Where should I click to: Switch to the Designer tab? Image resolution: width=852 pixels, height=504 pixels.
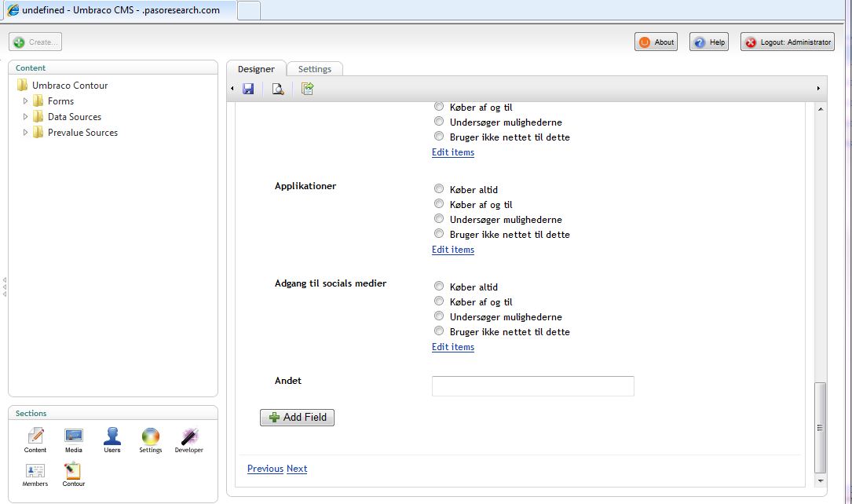point(256,69)
